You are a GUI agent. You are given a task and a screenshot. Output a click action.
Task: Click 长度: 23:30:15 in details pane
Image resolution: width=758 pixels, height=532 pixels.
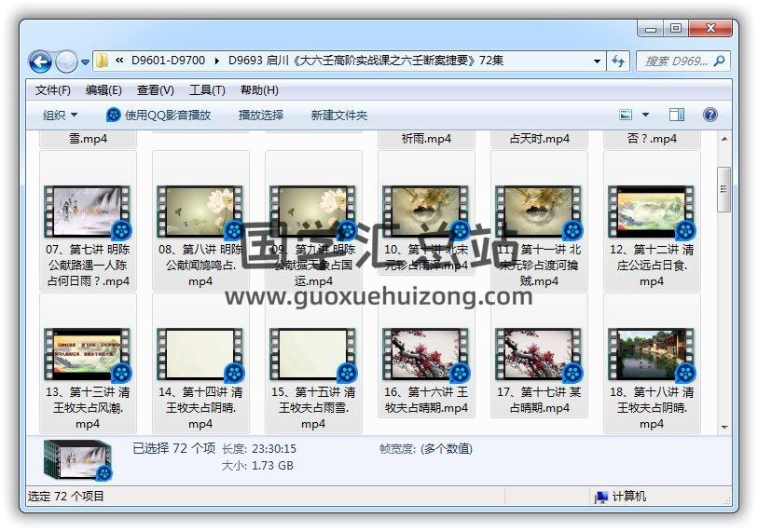(x=259, y=449)
